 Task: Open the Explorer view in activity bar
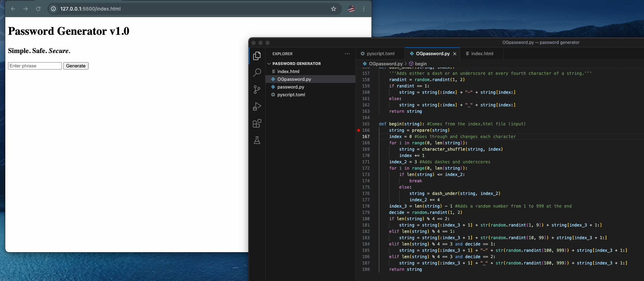pyautogui.click(x=257, y=56)
